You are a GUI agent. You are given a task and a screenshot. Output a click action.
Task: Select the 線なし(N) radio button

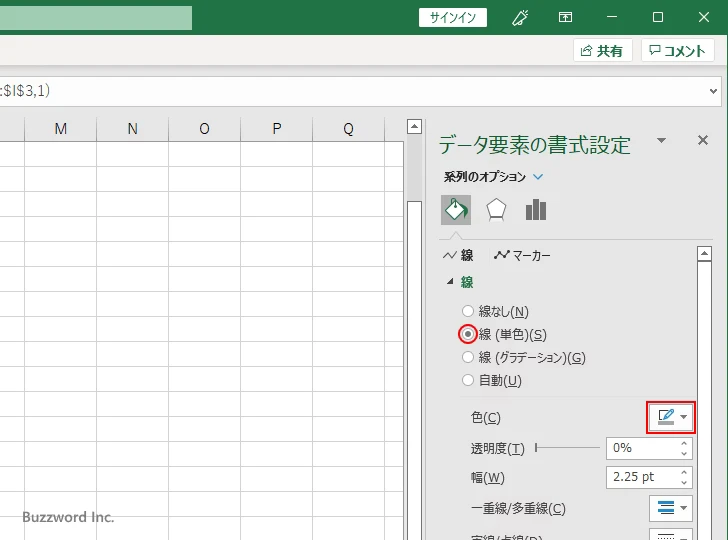tap(468, 311)
